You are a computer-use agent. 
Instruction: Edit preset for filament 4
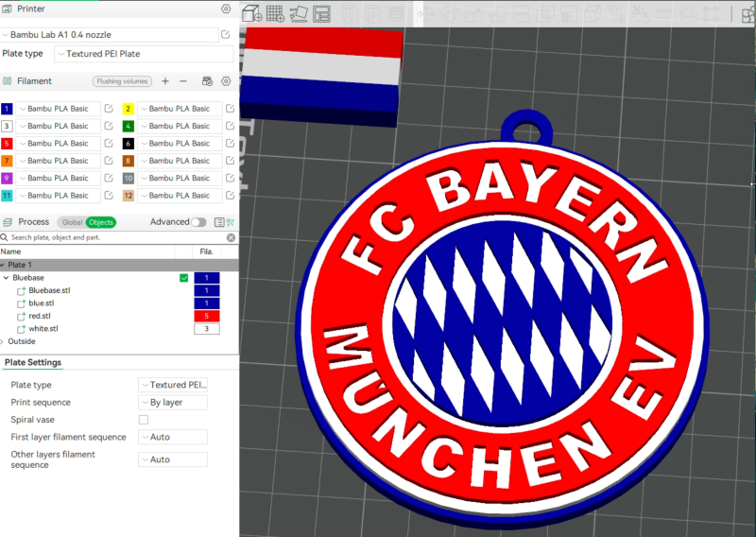click(230, 126)
